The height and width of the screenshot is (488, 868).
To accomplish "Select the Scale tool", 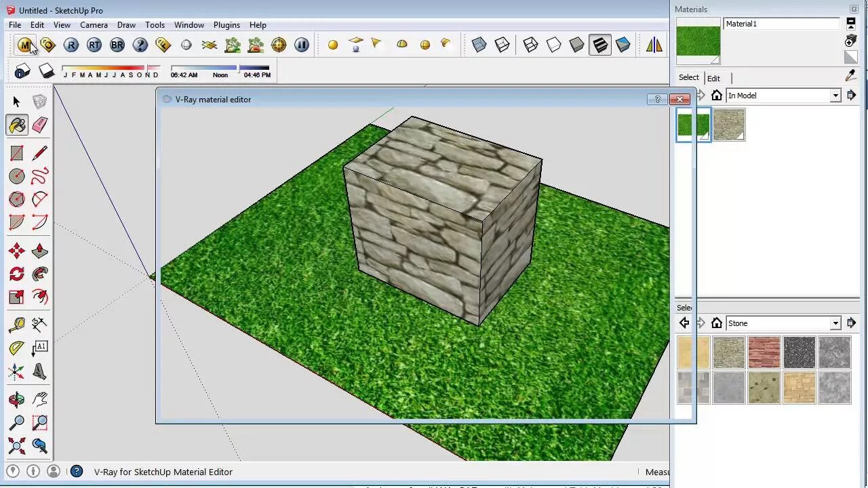I will (17, 297).
